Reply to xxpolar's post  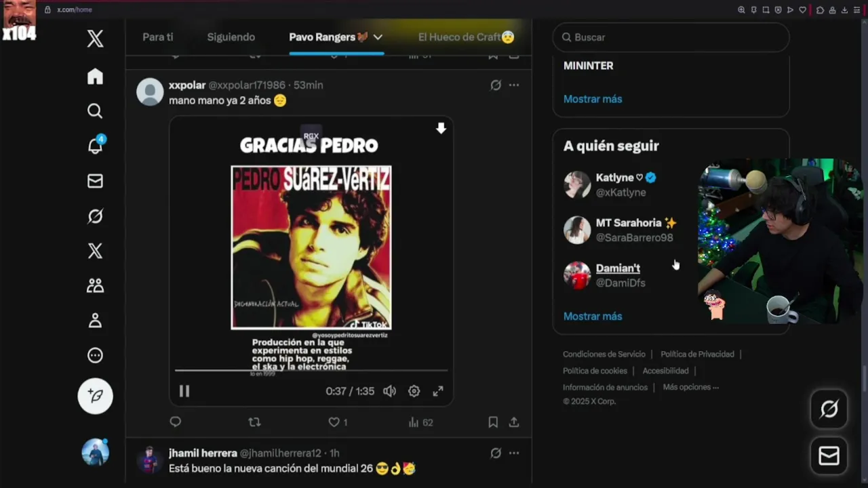(176, 422)
